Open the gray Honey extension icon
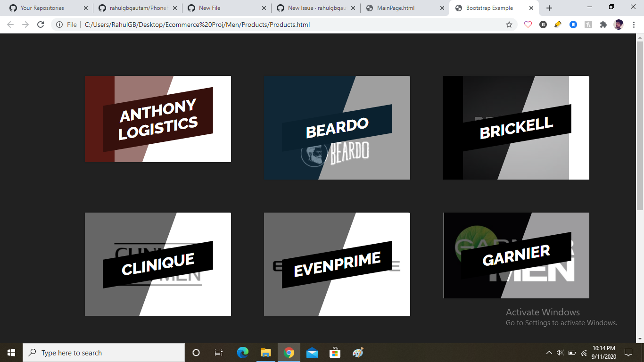The image size is (644, 362). coord(588,25)
